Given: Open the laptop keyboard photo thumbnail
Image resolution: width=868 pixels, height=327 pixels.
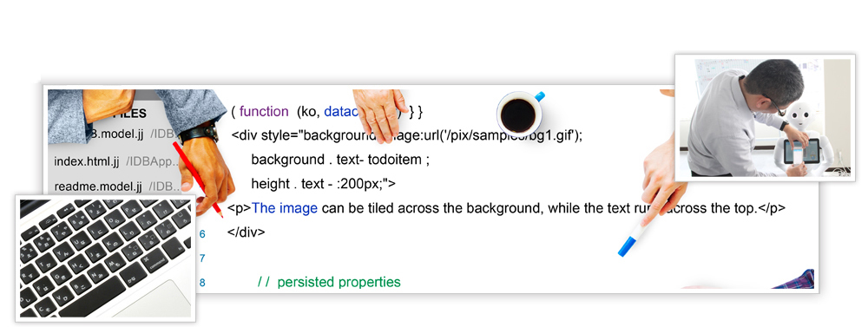Looking at the screenshot, I should pos(105,258).
